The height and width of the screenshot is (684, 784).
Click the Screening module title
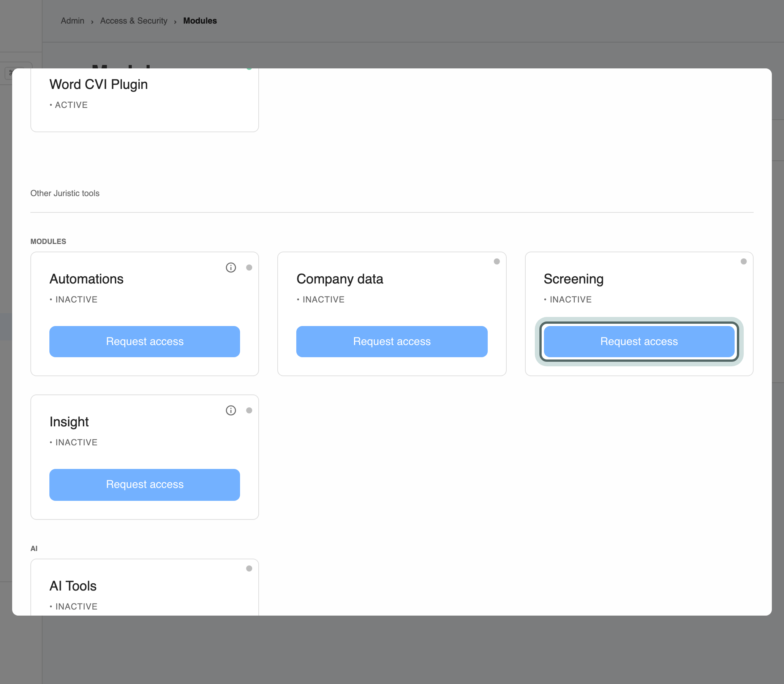(x=574, y=279)
